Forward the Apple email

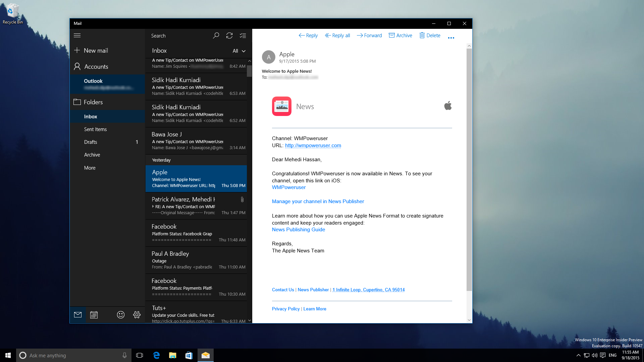(369, 36)
